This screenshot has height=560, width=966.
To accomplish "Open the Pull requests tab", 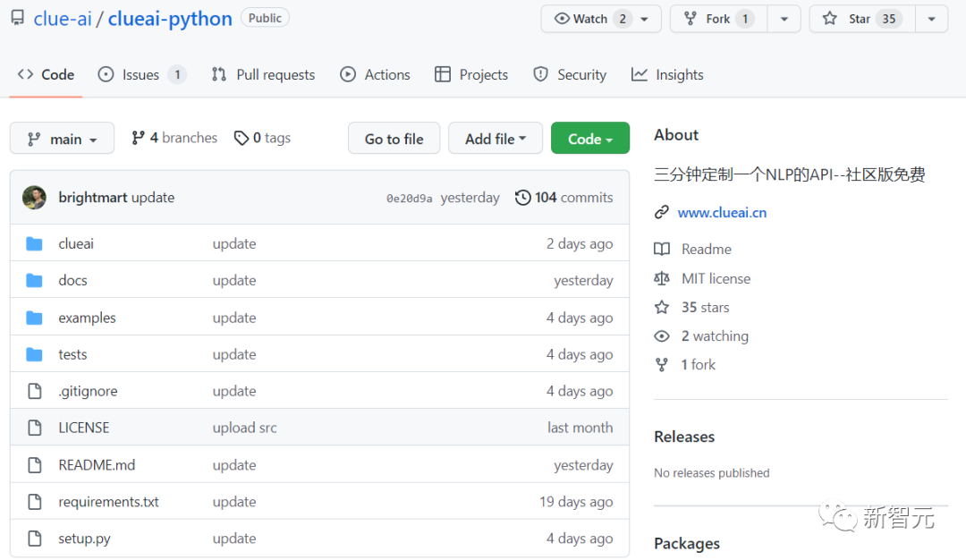I will (x=263, y=75).
